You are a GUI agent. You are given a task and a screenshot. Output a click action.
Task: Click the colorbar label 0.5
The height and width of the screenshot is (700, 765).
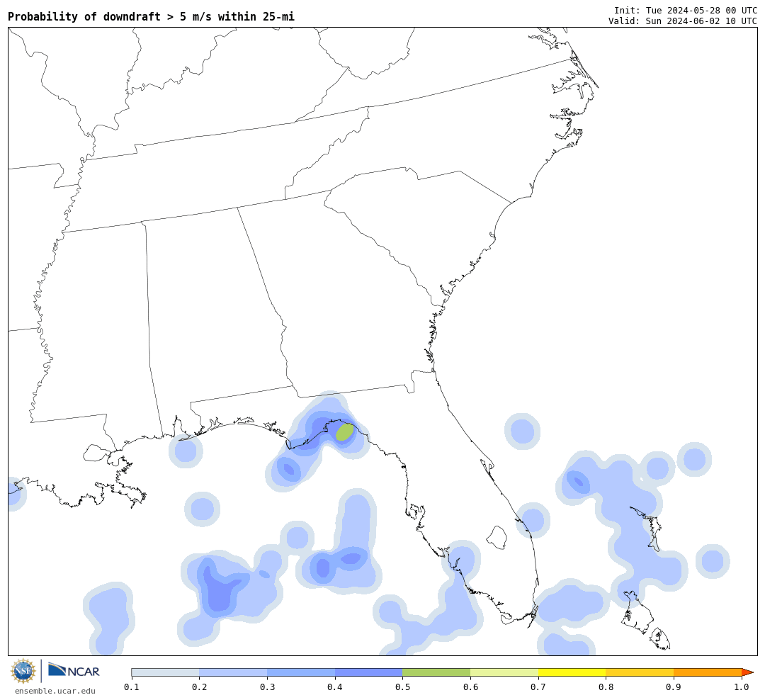[403, 687]
